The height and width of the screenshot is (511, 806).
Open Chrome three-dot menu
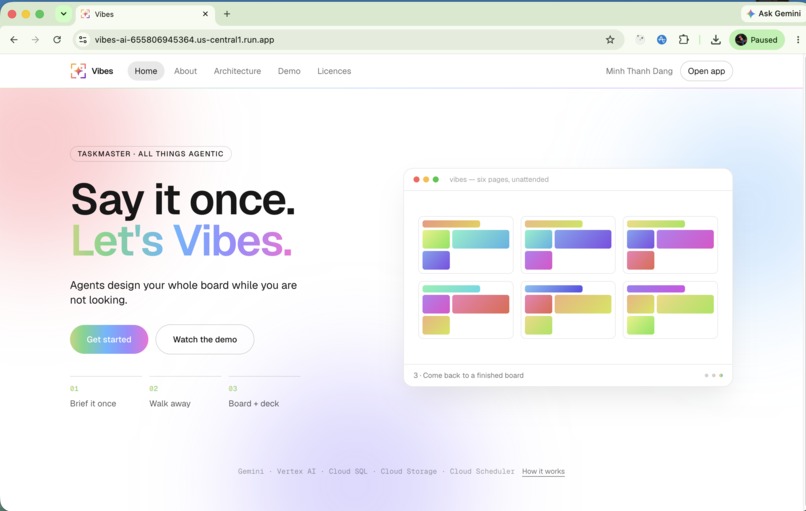click(798, 40)
